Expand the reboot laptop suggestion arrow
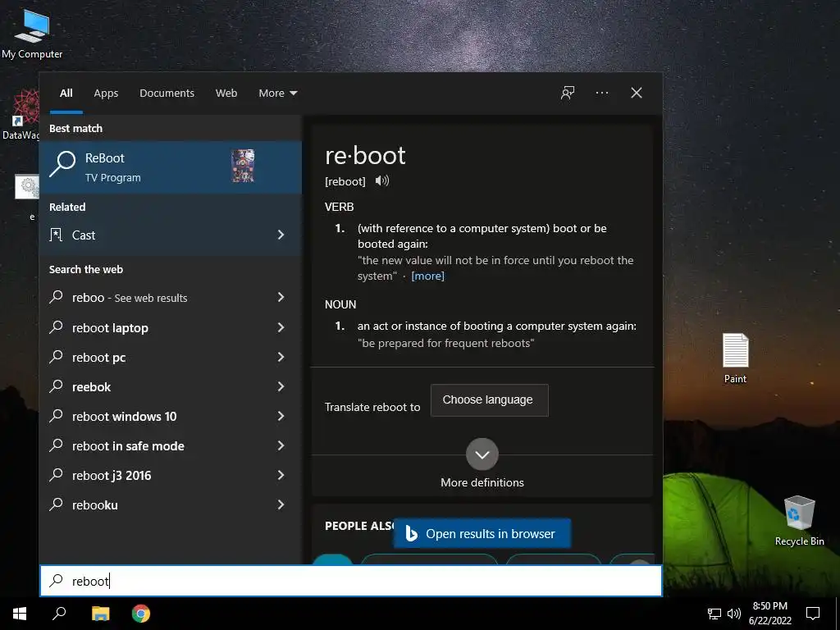The height and width of the screenshot is (630, 840). pos(281,327)
